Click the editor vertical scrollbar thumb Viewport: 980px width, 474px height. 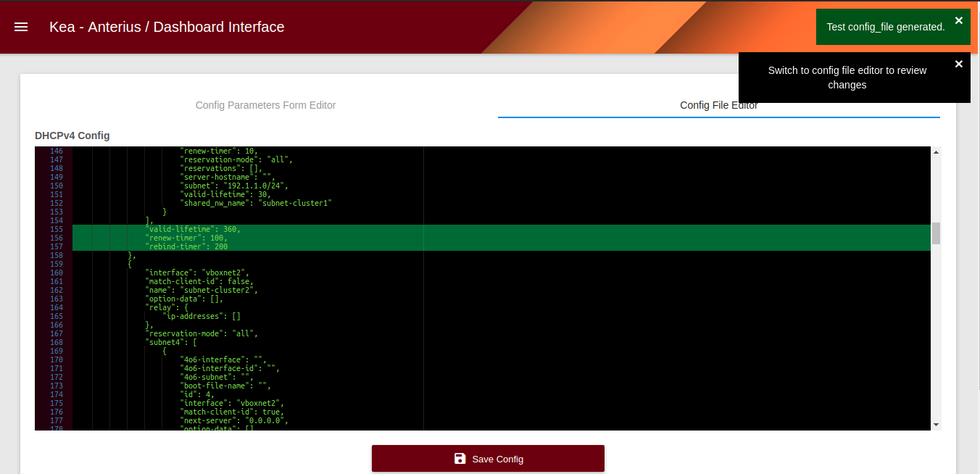pyautogui.click(x=936, y=233)
